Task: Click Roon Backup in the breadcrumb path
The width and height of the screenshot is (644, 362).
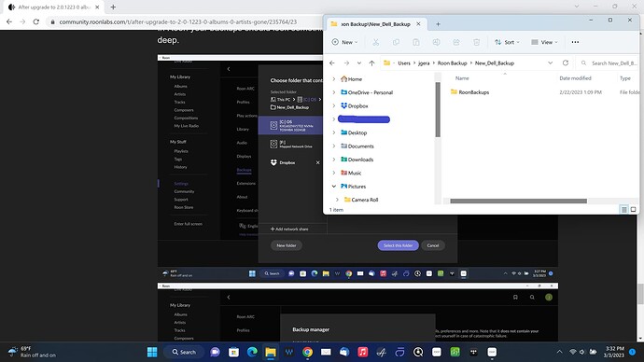Action: tap(452, 63)
